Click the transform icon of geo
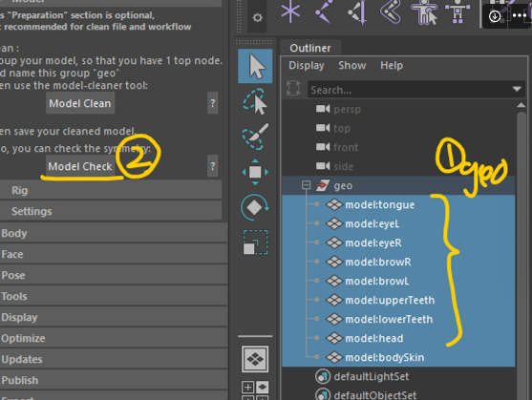 (x=322, y=185)
